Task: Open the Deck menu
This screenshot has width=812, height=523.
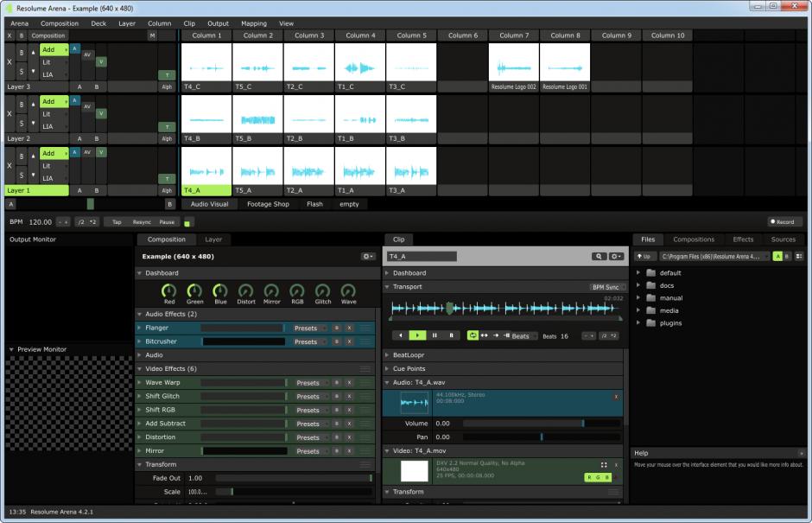Action: [x=98, y=23]
